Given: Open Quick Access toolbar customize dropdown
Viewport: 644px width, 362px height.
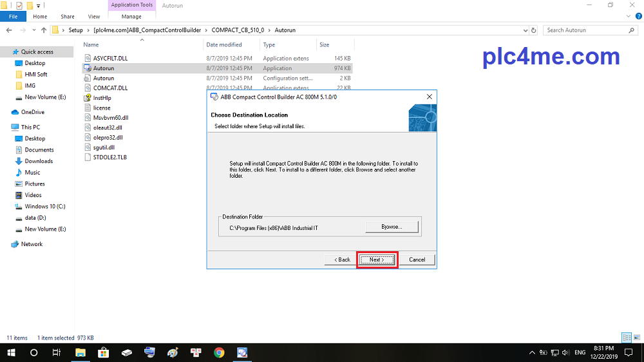Looking at the screenshot, I should pyautogui.click(x=38, y=6).
